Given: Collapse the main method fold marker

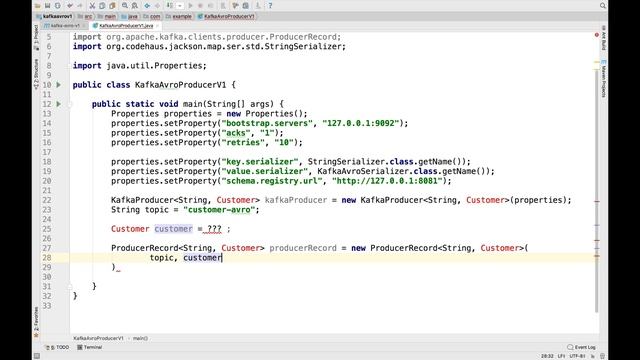Looking at the screenshot, I should point(70,104).
